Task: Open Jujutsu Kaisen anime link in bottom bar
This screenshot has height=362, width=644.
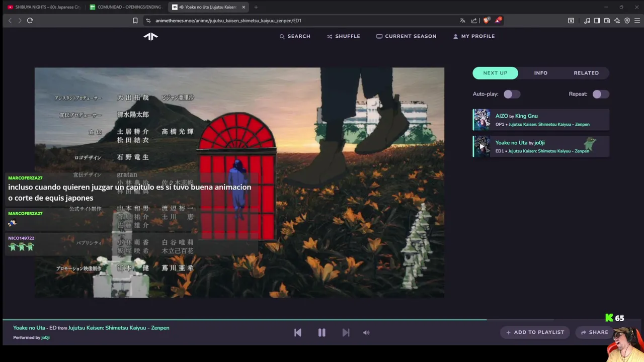Action: pos(119,328)
